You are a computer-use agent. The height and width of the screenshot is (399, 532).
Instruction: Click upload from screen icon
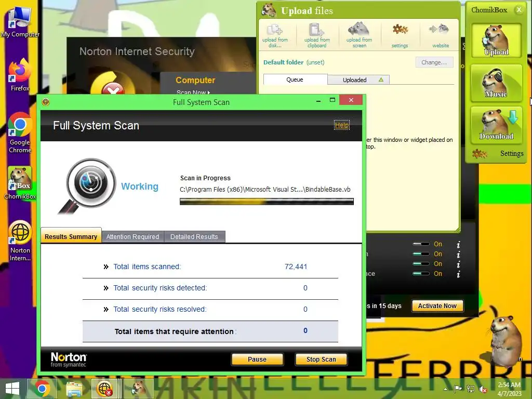[x=359, y=35]
